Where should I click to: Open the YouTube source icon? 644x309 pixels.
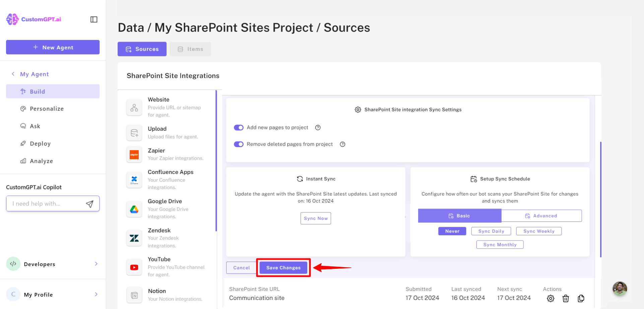point(134,267)
